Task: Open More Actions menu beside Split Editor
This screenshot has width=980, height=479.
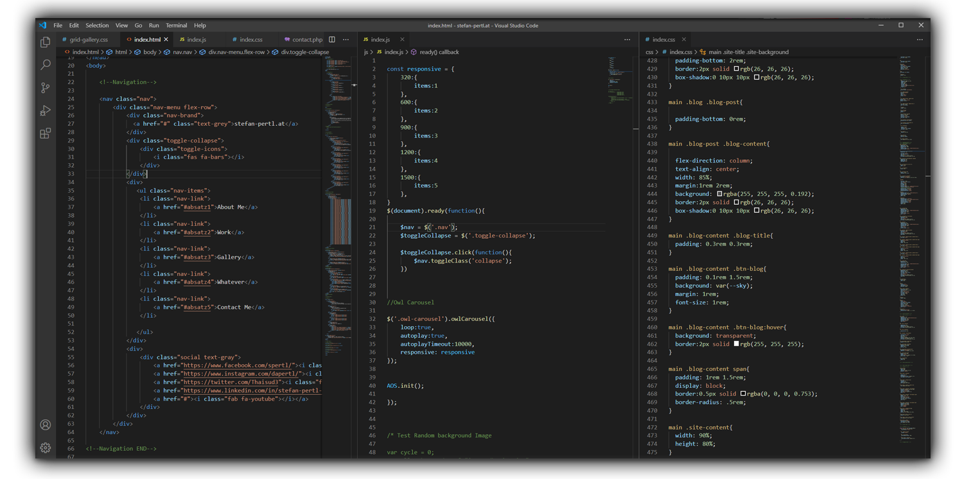Action: tap(346, 40)
